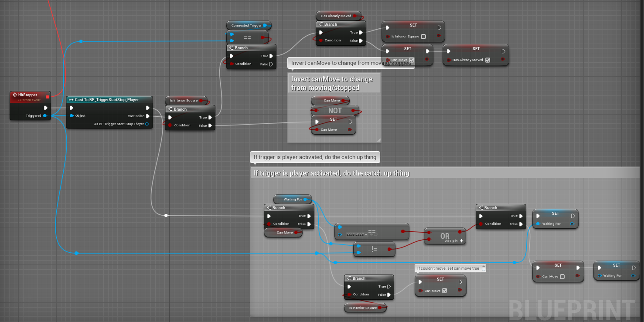Image resolution: width=644 pixels, height=322 pixels.
Task: Click the True pin of Branch under Has Already Moved
Action: tap(361, 32)
